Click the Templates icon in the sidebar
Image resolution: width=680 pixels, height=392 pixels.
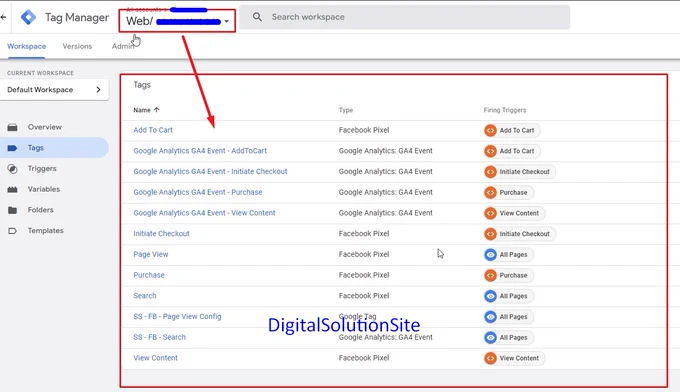tap(13, 231)
